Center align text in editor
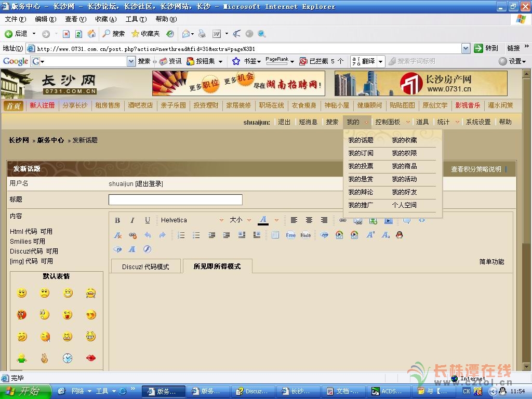532x399 pixels. pyautogui.click(x=309, y=220)
